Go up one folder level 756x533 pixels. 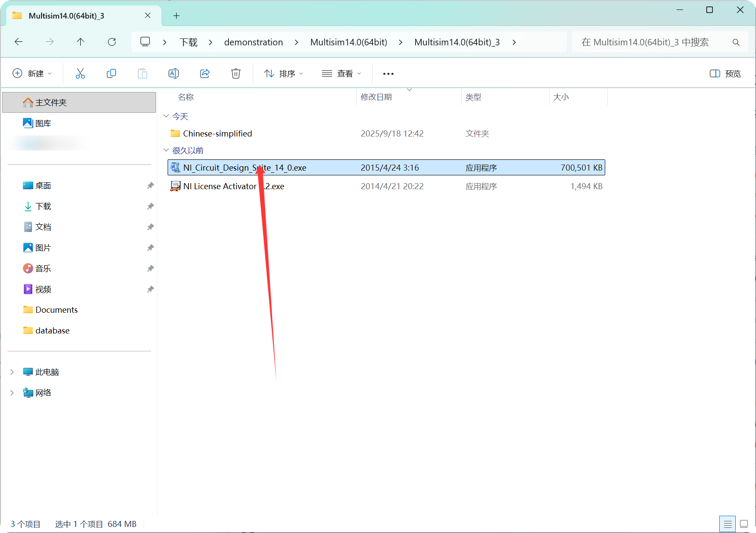click(x=80, y=42)
